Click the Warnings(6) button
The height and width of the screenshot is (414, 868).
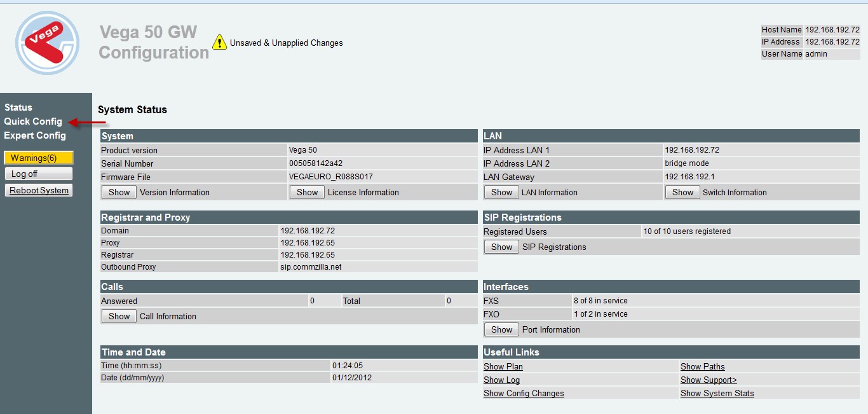click(x=39, y=158)
